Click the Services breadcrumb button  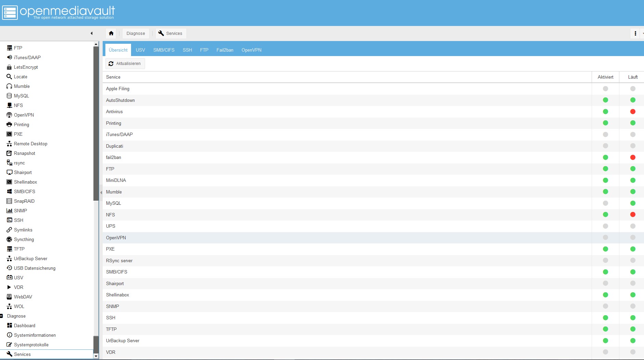click(171, 33)
